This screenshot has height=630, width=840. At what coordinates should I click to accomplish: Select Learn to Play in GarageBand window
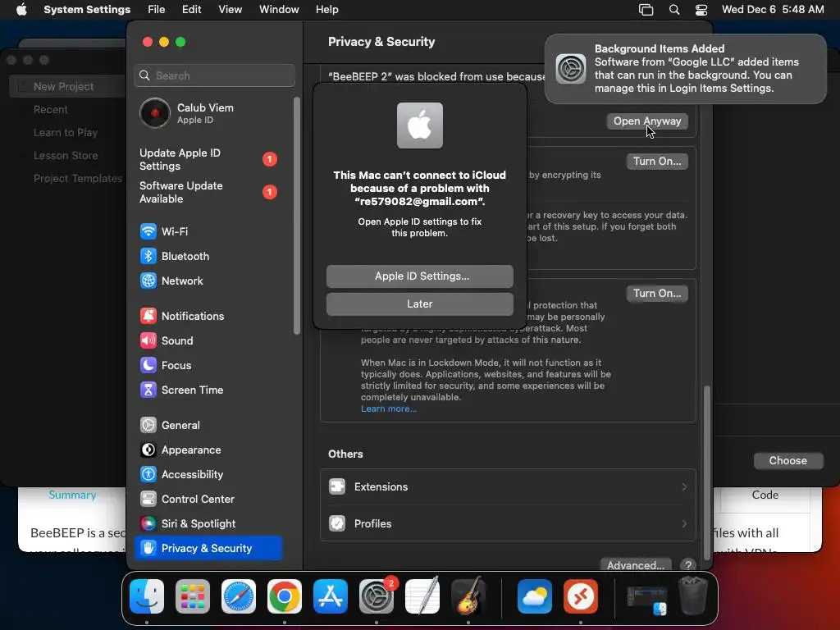coord(66,132)
